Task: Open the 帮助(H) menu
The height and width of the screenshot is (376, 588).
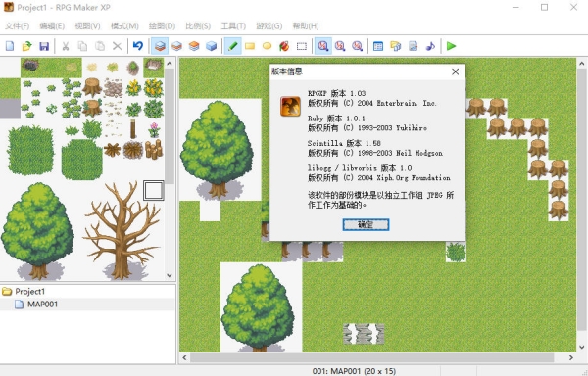Action: [x=306, y=25]
